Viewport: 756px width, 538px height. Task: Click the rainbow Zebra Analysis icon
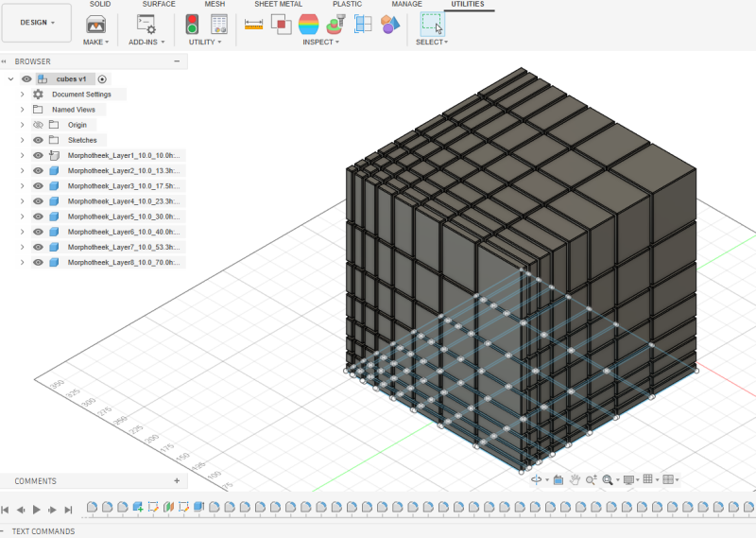(309, 25)
